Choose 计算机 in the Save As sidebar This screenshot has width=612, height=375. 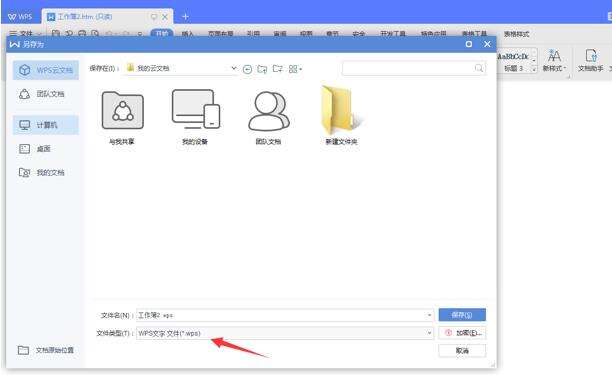[46, 125]
